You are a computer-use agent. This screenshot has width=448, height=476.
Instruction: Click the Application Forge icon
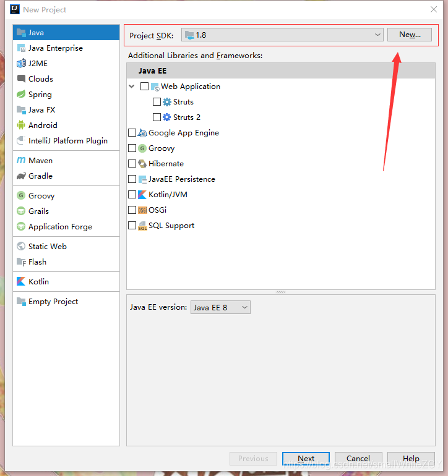coord(21,226)
